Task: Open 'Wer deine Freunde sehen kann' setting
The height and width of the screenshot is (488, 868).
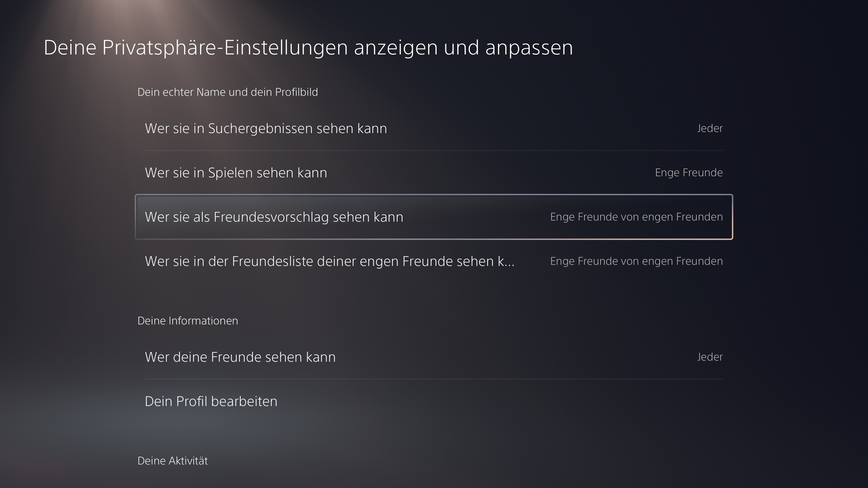Action: pos(434,357)
